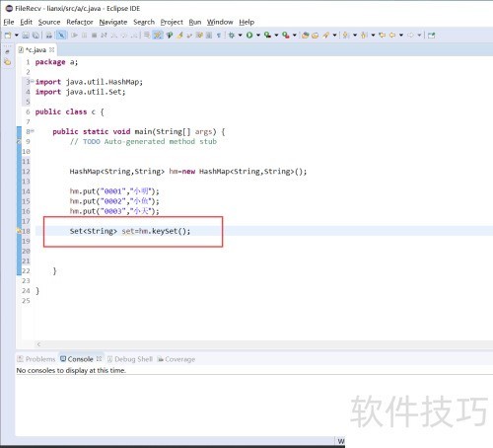Expand the Run configurations dropdown arrow
This screenshot has height=448, width=493.
(x=258, y=36)
